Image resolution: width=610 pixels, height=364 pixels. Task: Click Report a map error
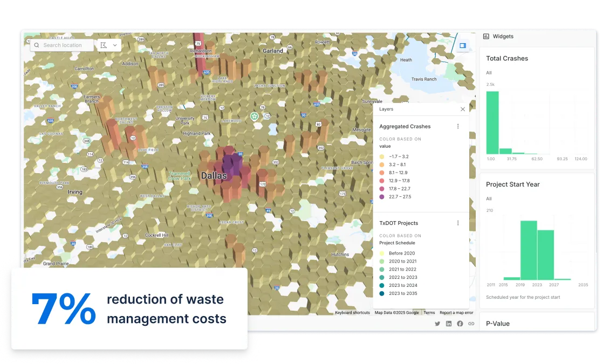[456, 312]
